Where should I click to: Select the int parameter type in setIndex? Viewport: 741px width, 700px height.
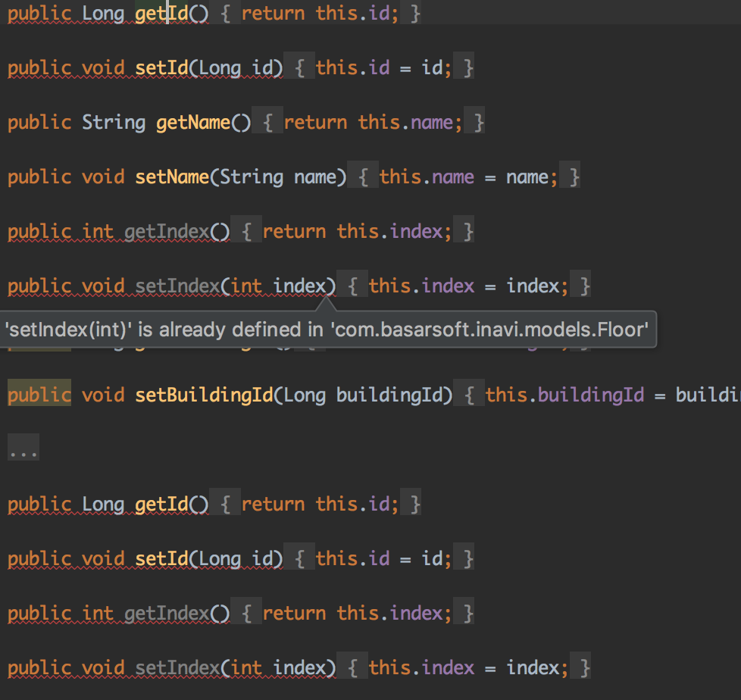pyautogui.click(x=246, y=286)
